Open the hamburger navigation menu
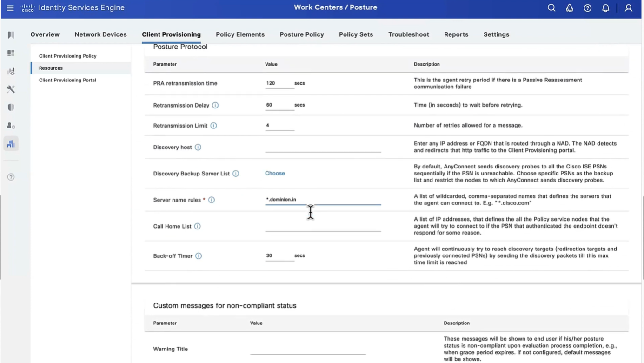 click(x=10, y=8)
